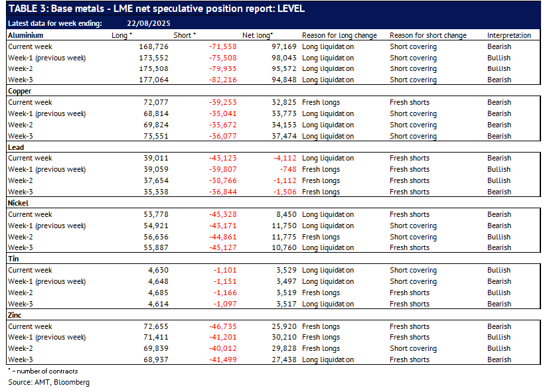The image size is (547, 392).
Task: Select the net long value -748
Action: tap(288, 169)
